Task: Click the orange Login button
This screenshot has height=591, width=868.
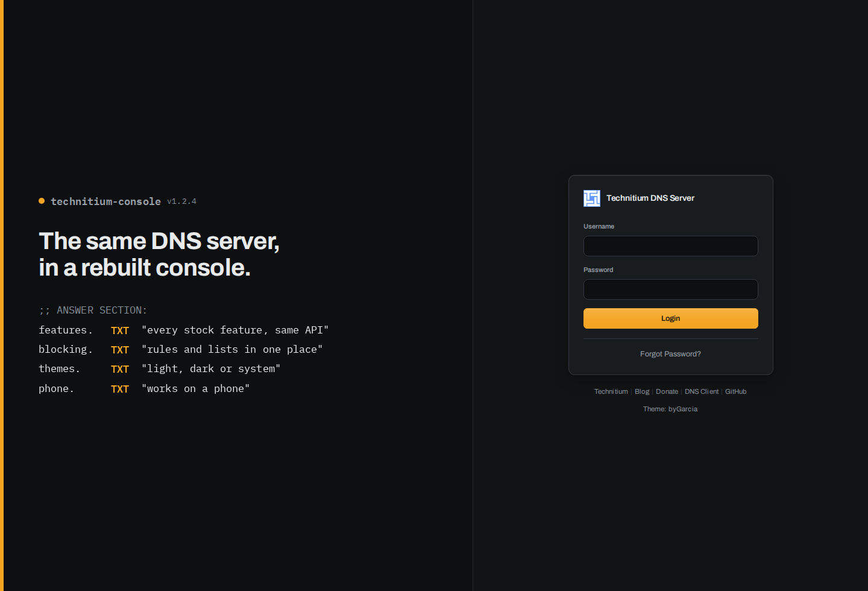Action: [x=670, y=318]
